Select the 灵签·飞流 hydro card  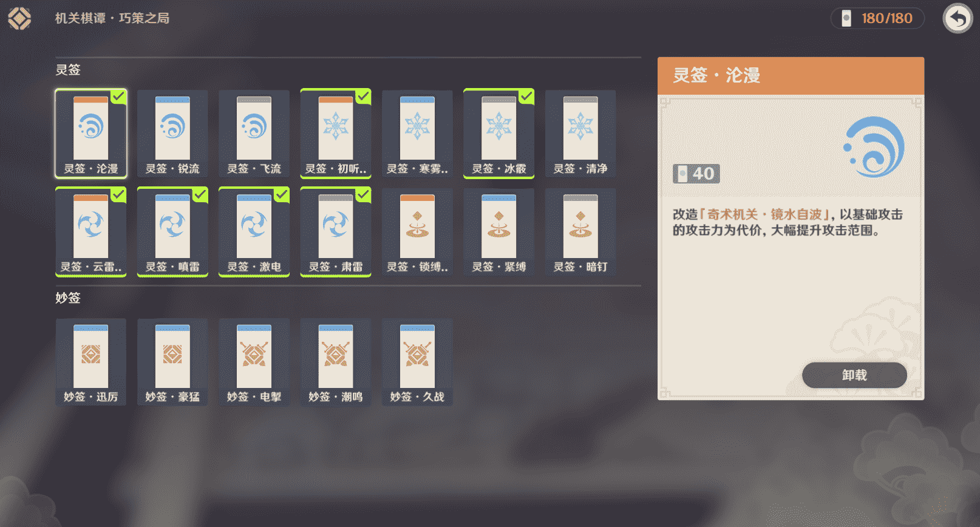coord(254,134)
